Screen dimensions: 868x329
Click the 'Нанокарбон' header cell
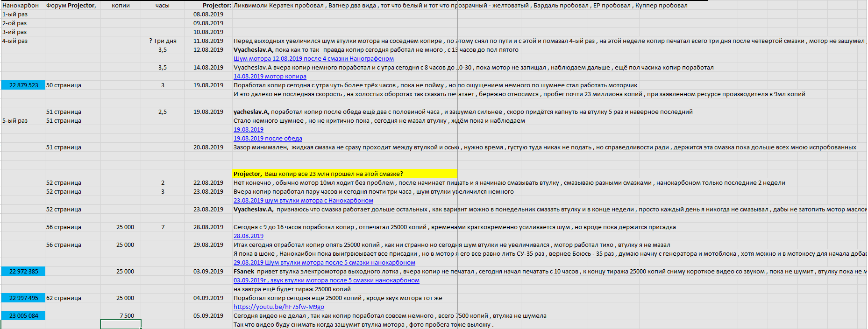[x=21, y=6]
